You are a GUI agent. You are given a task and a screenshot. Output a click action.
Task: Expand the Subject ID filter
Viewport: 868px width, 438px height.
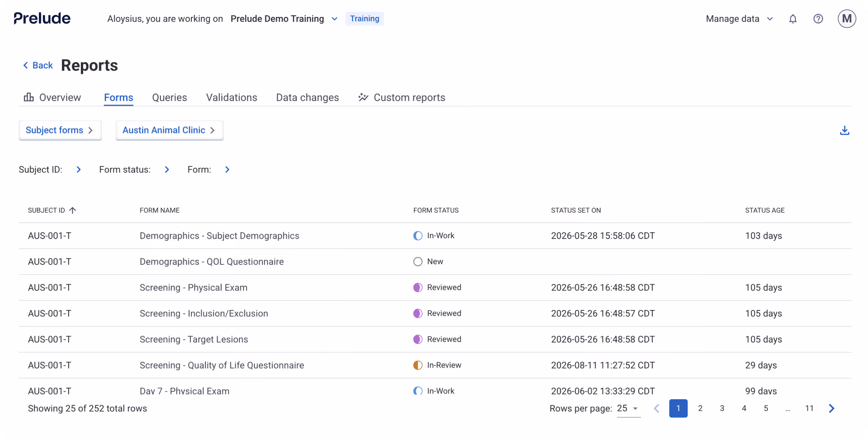coord(79,170)
